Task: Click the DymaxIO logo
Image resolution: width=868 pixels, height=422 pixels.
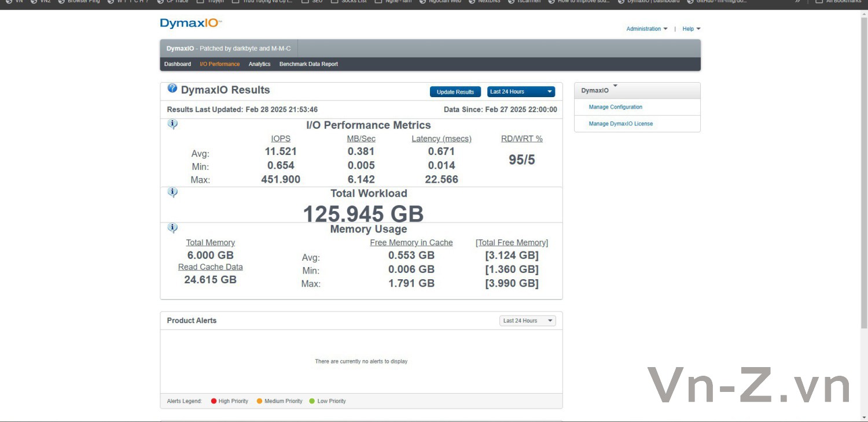Action: pos(191,24)
